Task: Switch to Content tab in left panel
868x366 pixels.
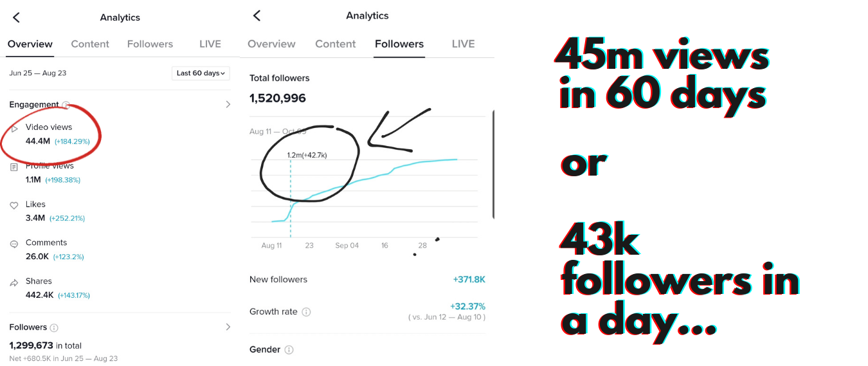Action: tap(90, 44)
